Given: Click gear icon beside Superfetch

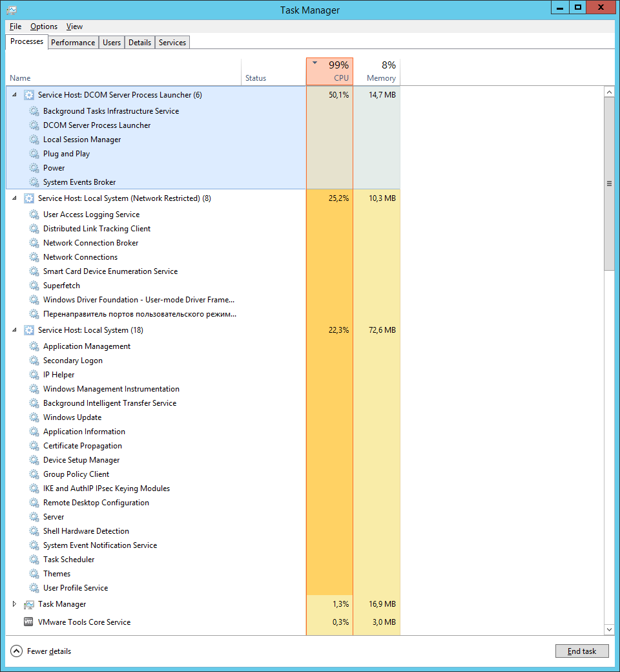Looking at the screenshot, I should [x=34, y=286].
